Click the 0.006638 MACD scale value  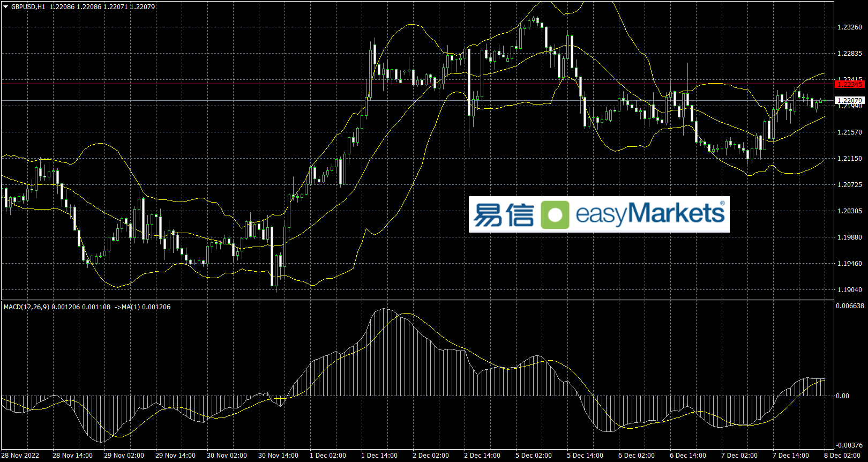(850, 306)
